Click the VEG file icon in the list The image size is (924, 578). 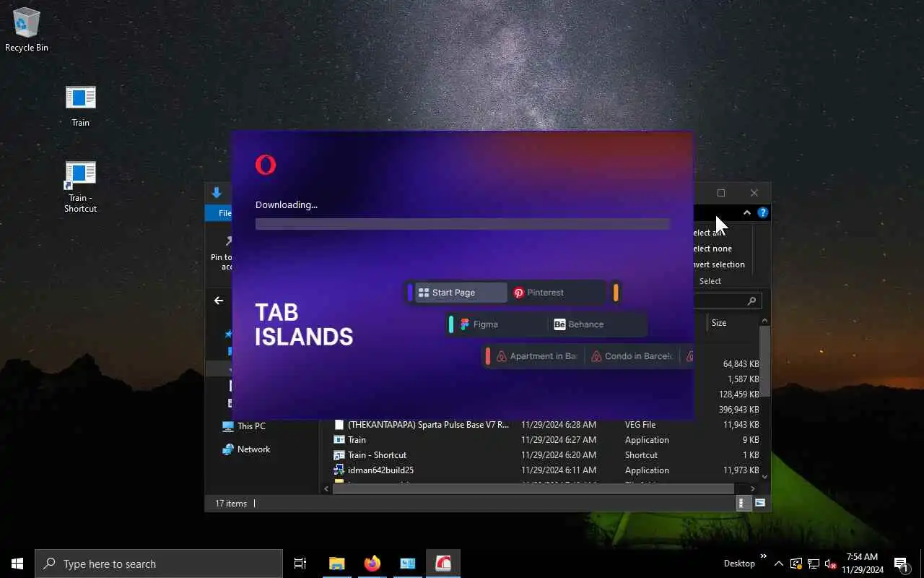pos(339,425)
